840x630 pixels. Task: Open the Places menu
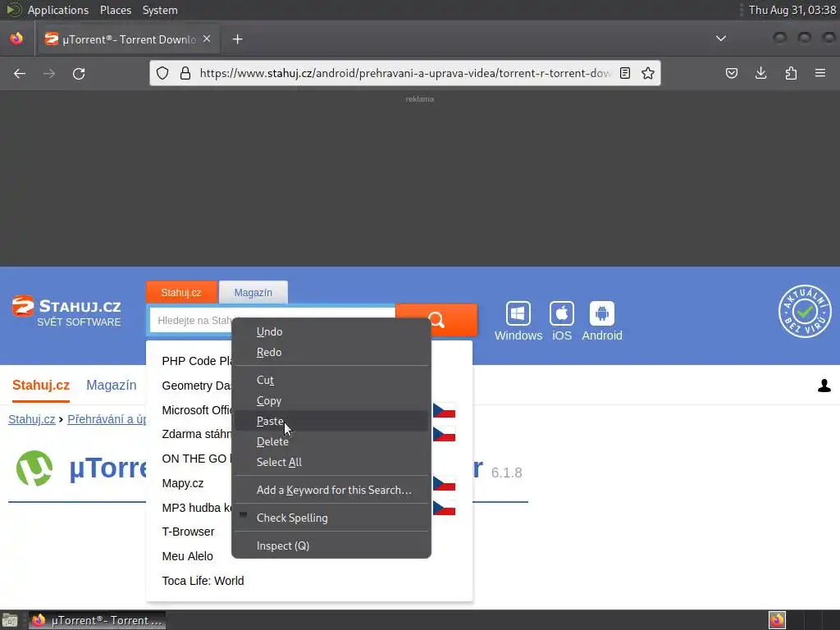pos(116,10)
